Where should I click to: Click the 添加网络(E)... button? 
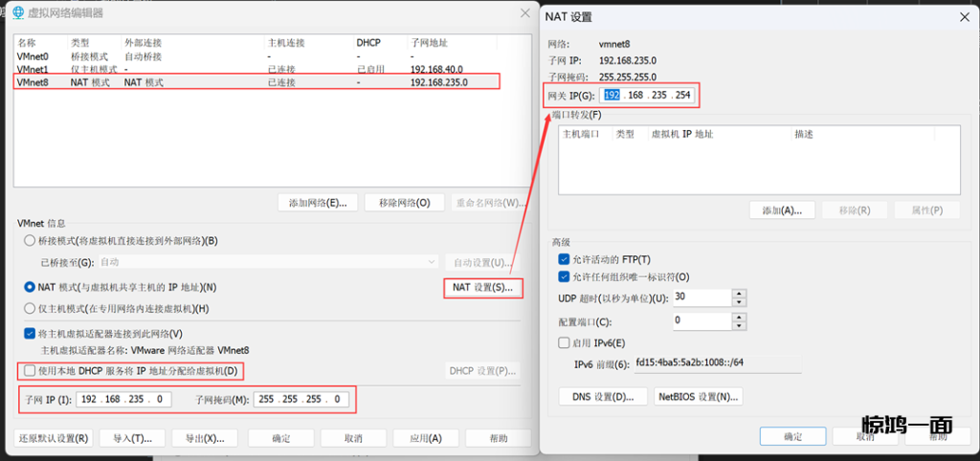pos(318,203)
